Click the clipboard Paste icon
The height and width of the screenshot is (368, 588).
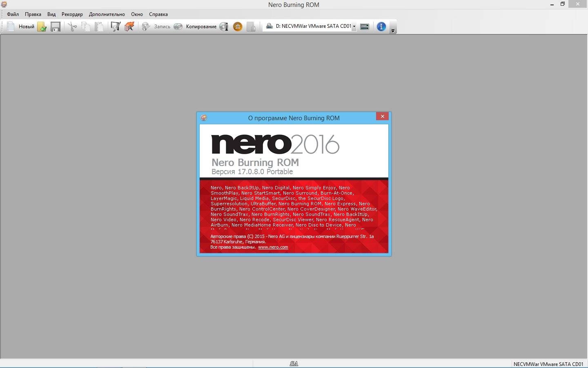click(x=99, y=27)
